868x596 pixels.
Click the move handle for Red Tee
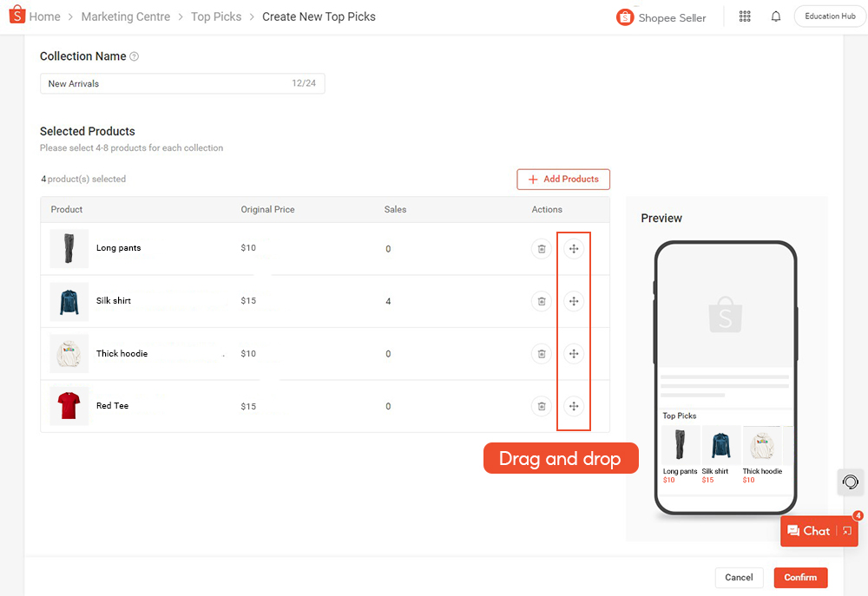pyautogui.click(x=574, y=406)
